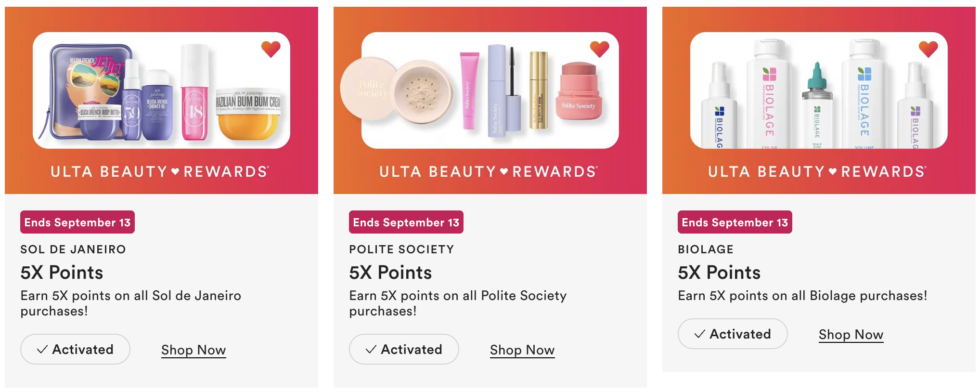Follow the Polite Society Shop Now link
The height and width of the screenshot is (392, 980).
pyautogui.click(x=522, y=350)
